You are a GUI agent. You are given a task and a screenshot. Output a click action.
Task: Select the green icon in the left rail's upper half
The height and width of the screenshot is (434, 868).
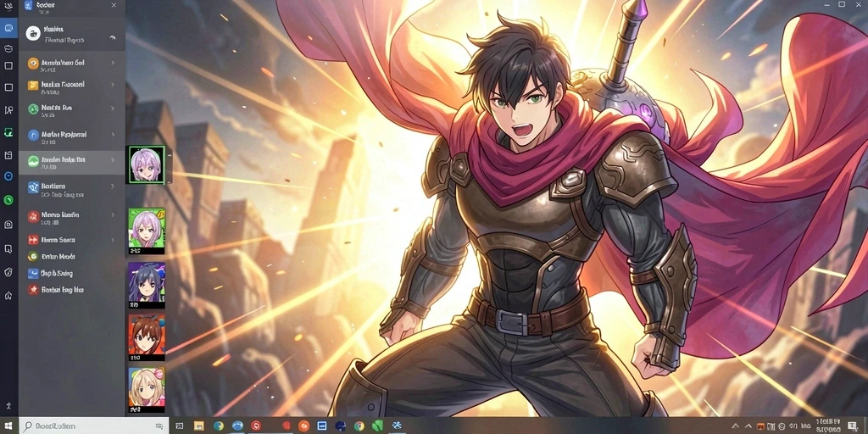(x=8, y=132)
